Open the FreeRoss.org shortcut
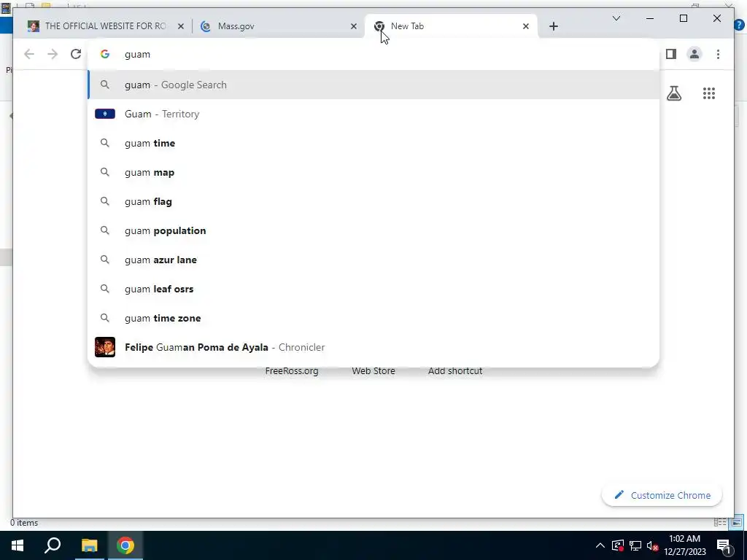 292,370
